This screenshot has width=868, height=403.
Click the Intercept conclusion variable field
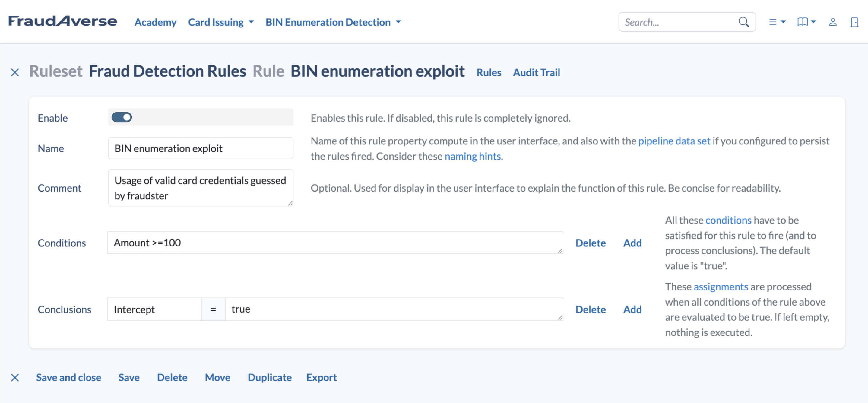[x=154, y=309]
